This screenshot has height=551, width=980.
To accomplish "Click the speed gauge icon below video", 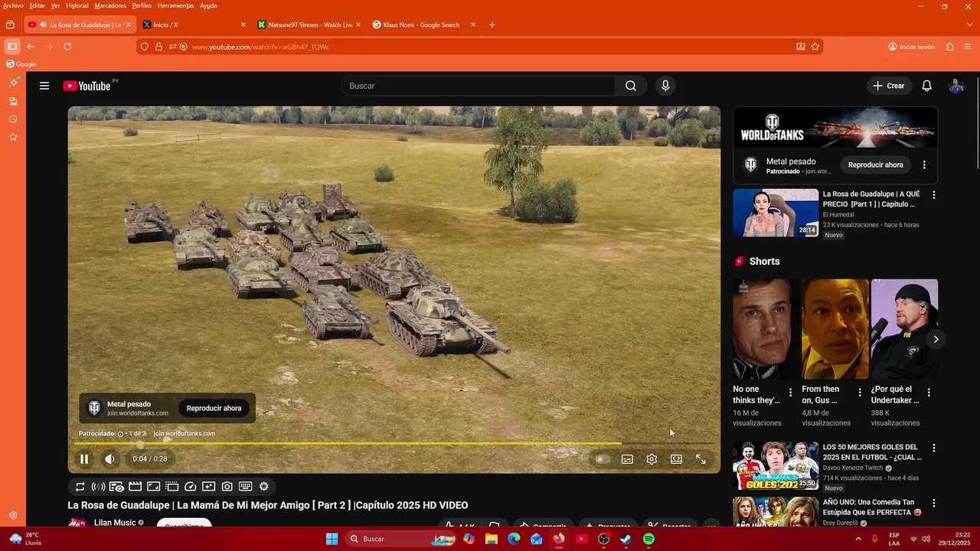I will 191,487.
